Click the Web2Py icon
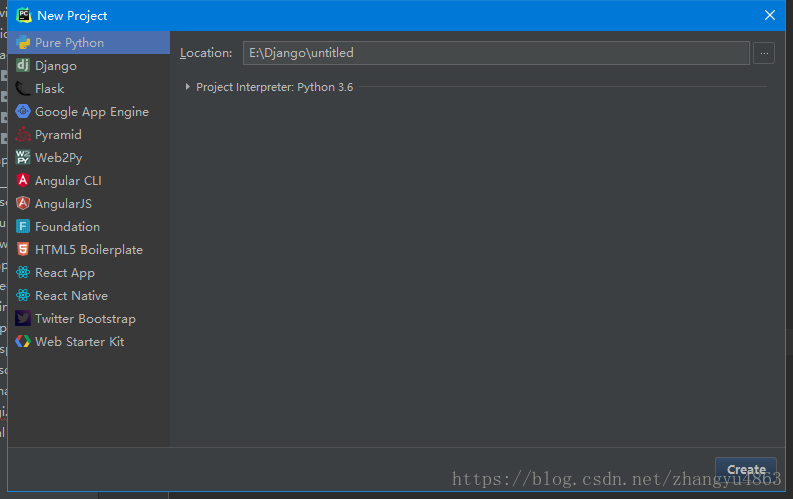The height and width of the screenshot is (499, 793). coord(23,158)
